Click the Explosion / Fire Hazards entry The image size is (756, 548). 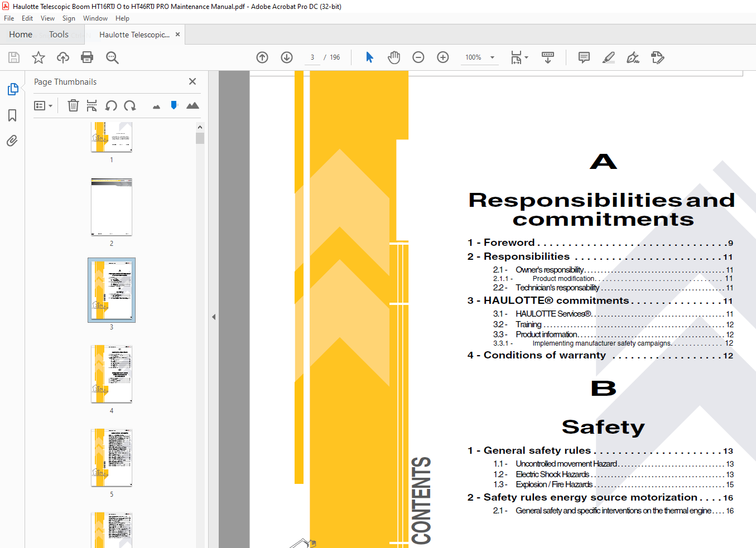pyautogui.click(x=613, y=484)
